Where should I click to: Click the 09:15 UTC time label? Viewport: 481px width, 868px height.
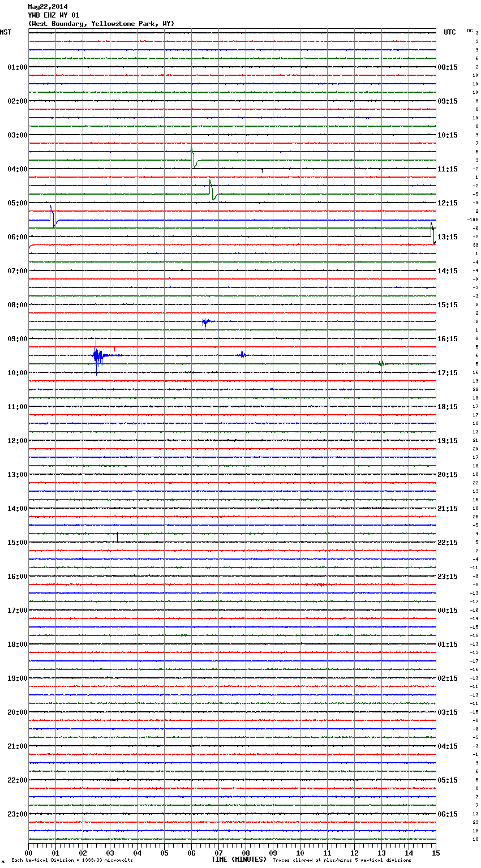point(448,101)
